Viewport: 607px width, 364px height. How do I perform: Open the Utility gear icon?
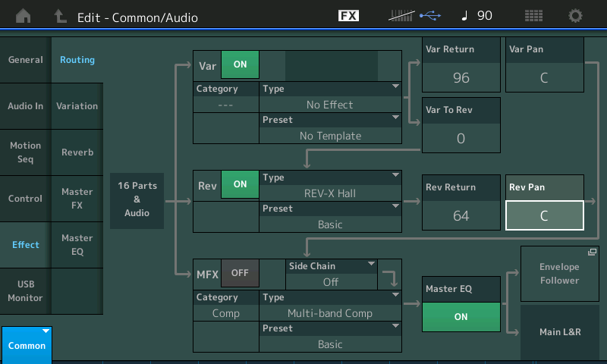575,16
